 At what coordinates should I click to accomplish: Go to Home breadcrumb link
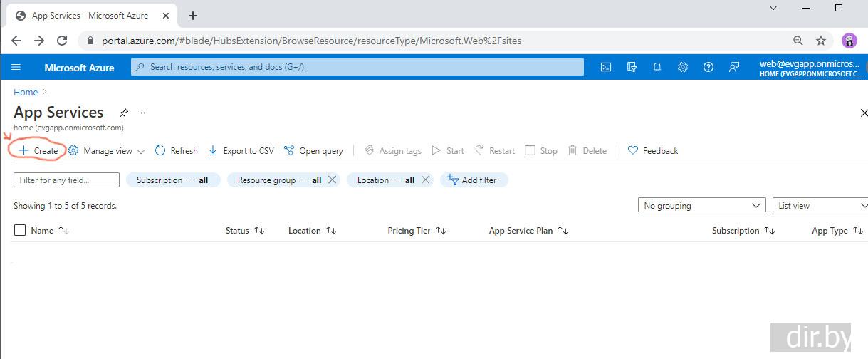tap(26, 92)
